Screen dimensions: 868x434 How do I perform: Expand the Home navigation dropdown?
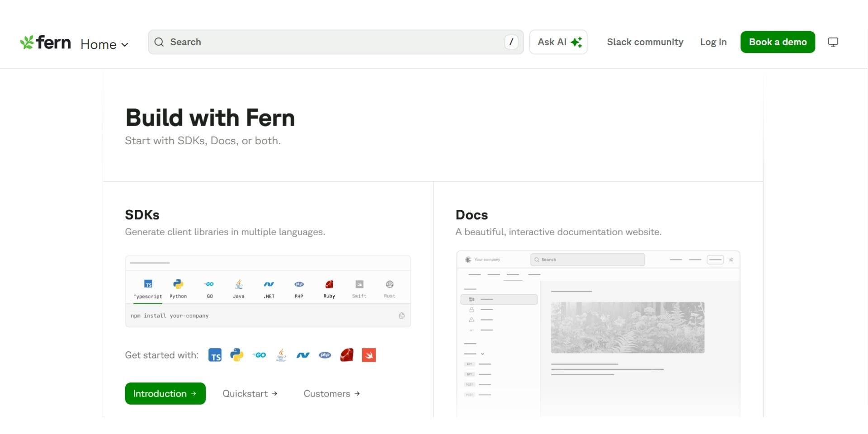click(x=104, y=44)
